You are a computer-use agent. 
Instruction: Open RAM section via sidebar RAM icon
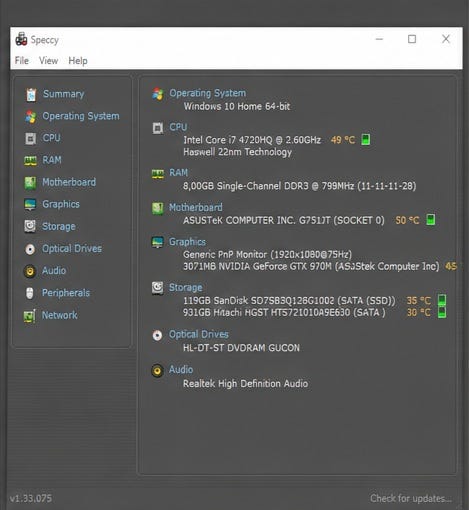coord(30,161)
